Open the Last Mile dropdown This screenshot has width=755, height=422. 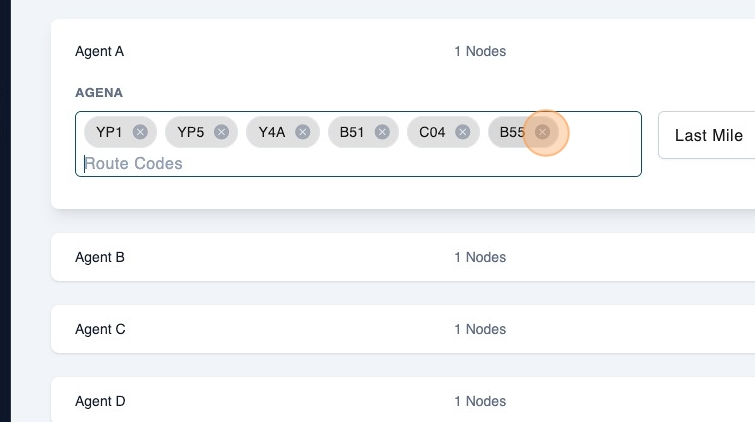coord(708,135)
